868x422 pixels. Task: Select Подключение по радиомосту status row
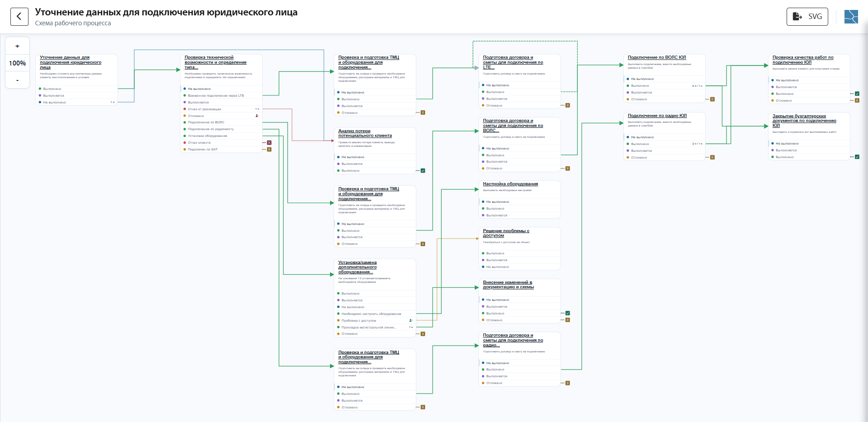point(222,129)
